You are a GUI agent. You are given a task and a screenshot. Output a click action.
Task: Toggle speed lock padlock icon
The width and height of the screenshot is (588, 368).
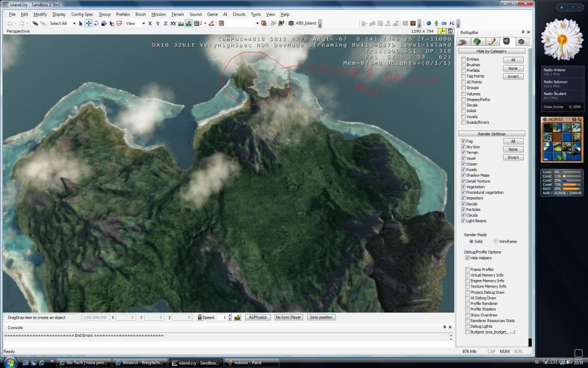point(200,317)
